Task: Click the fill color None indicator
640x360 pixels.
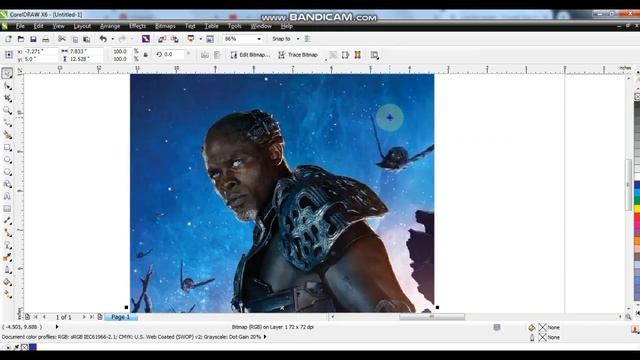Action: point(549,327)
